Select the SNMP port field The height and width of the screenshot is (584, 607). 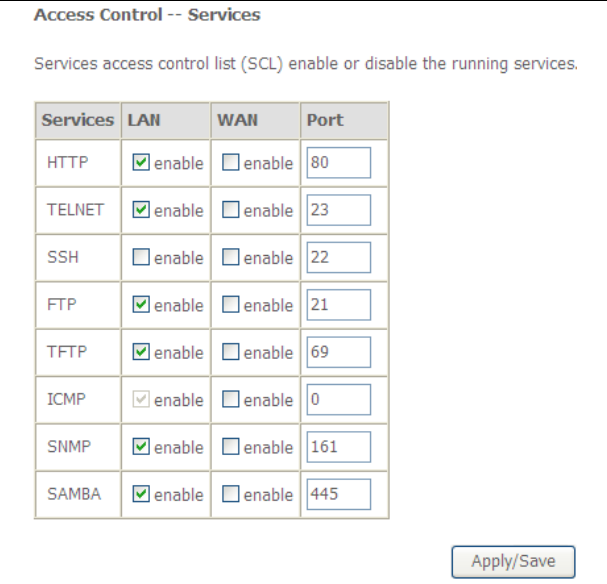point(337,447)
